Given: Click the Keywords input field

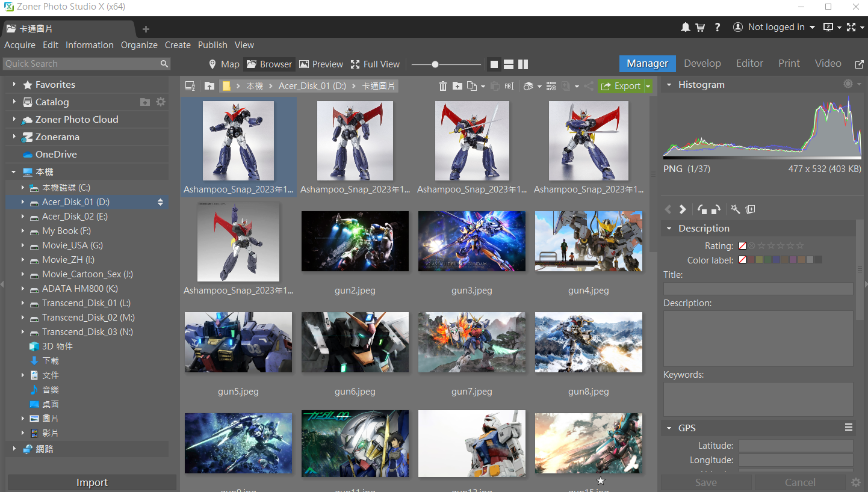Looking at the screenshot, I should pos(758,399).
